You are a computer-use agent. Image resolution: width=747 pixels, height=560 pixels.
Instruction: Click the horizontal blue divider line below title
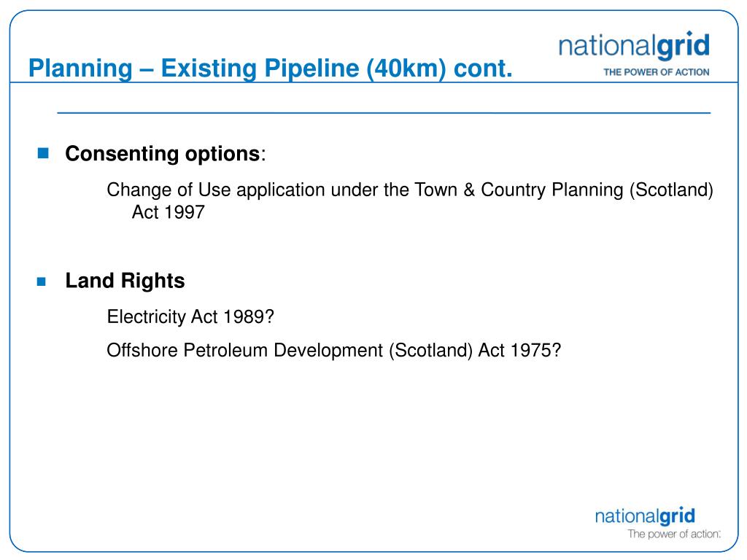point(384,113)
